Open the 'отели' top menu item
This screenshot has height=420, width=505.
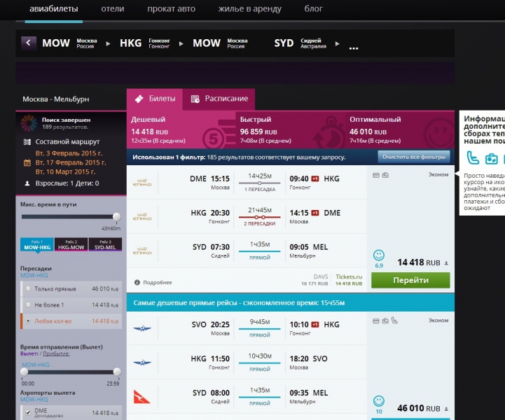coord(112,9)
